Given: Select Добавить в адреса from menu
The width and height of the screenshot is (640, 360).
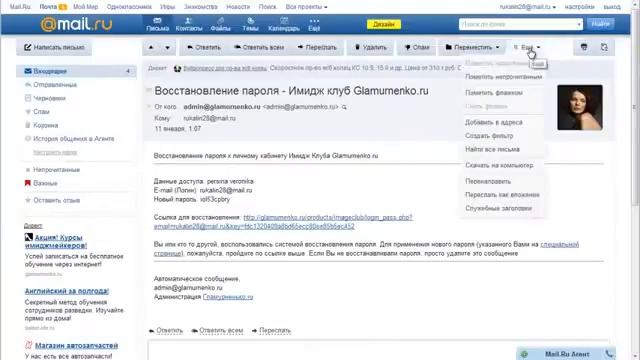Looking at the screenshot, I should 493,122.
